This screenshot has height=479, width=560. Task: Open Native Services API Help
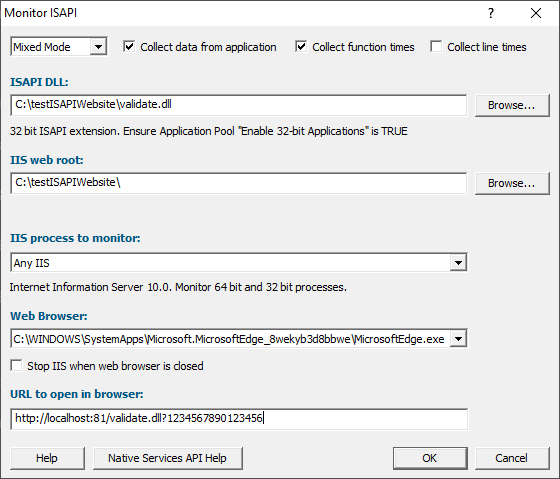click(168, 458)
